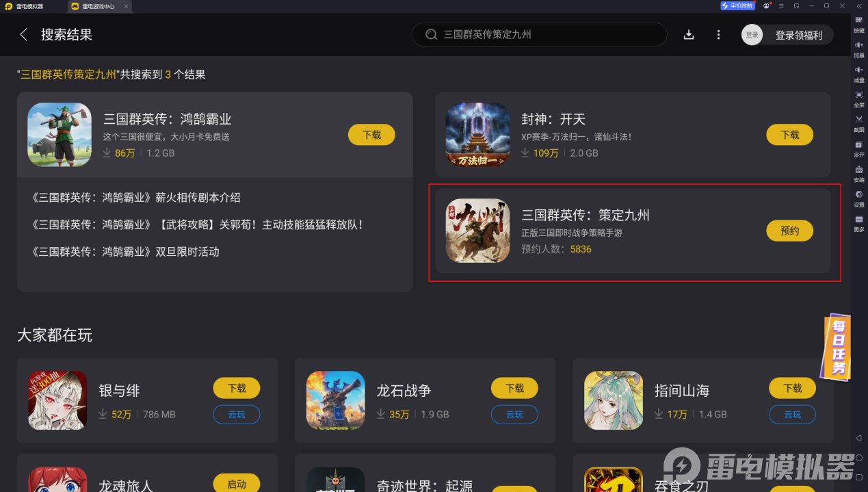
Task: Click the 手机控制 phone control button
Action: [x=737, y=5]
